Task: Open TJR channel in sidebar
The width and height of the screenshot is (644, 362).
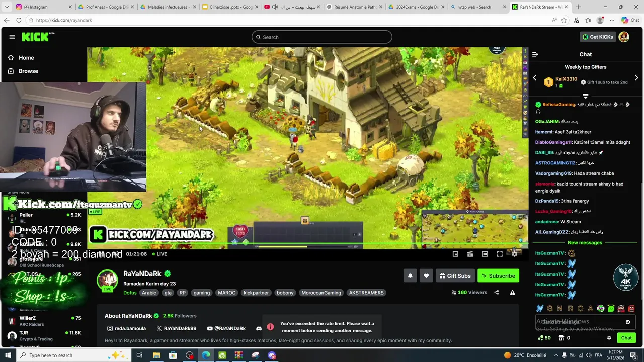Action: click(44, 336)
